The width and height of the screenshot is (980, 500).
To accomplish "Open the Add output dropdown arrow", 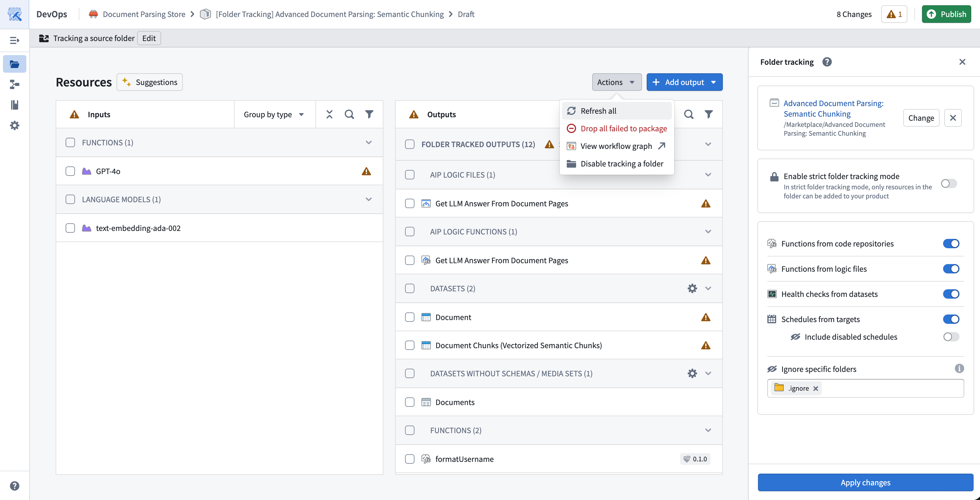I will click(x=714, y=82).
